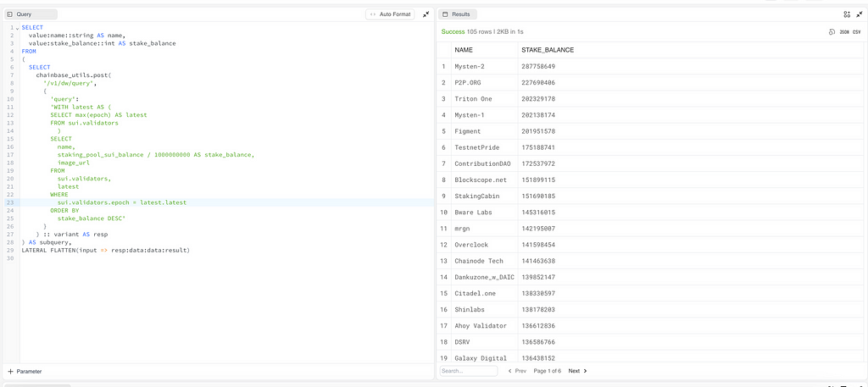The width and height of the screenshot is (868, 387).
Task: Select the Results tab
Action: [x=459, y=14]
